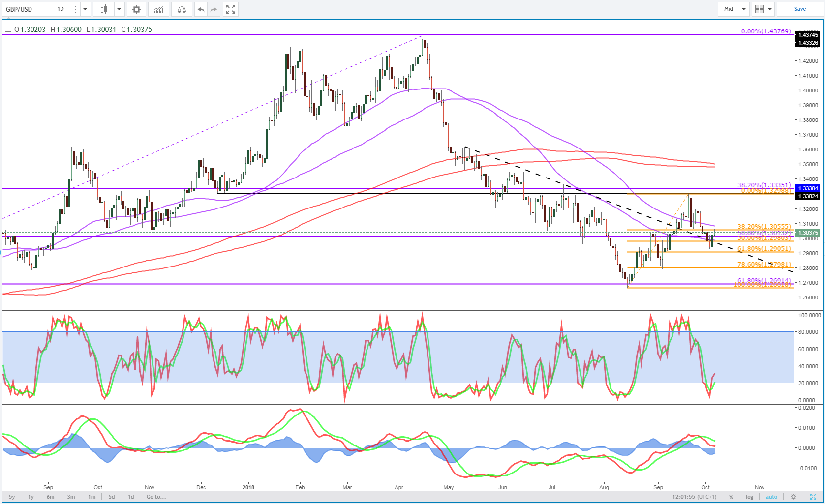Select the 5d time range
This screenshot has height=504, width=825.
tap(112, 497)
